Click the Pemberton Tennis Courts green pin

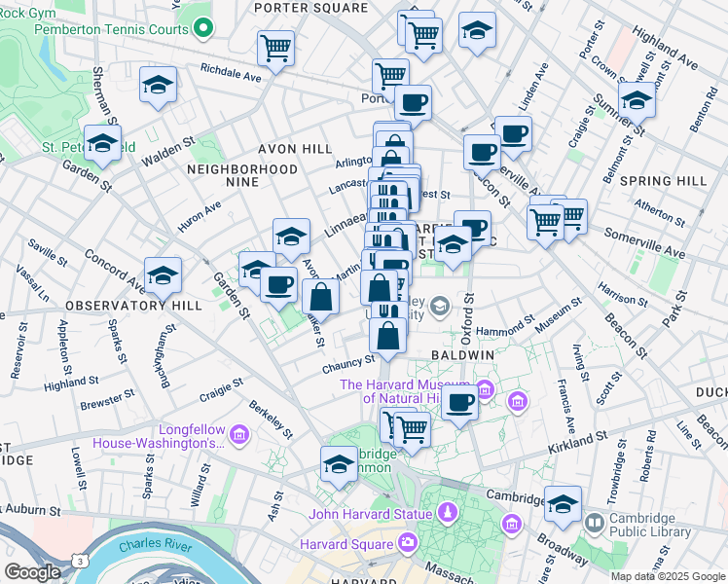pos(202,29)
